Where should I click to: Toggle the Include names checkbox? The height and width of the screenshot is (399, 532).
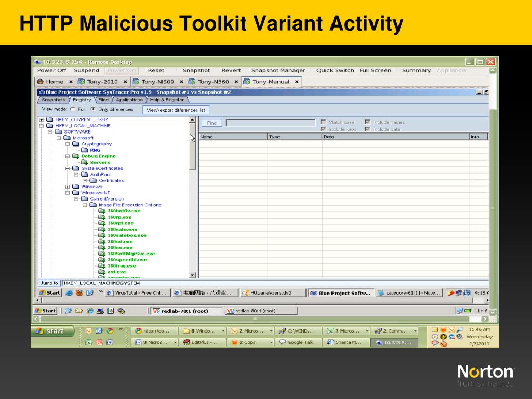click(367, 122)
